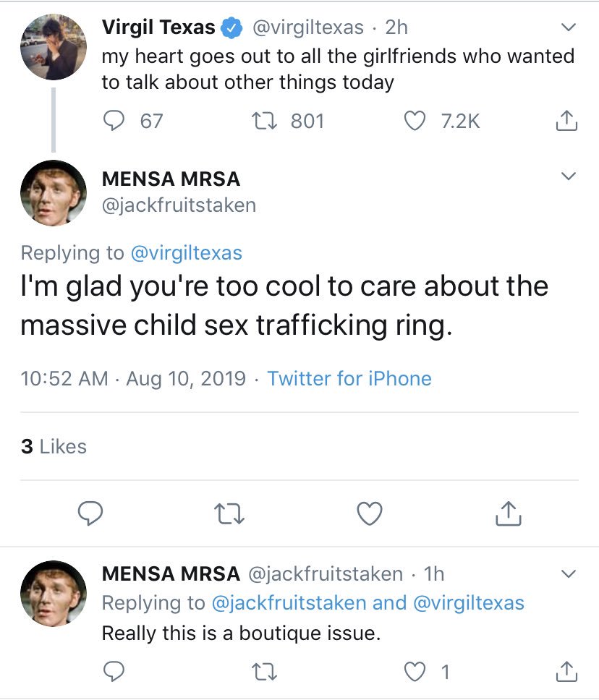Reply to Virgil Texas's top tweet
This screenshot has width=599, height=700.
pyautogui.click(x=114, y=121)
